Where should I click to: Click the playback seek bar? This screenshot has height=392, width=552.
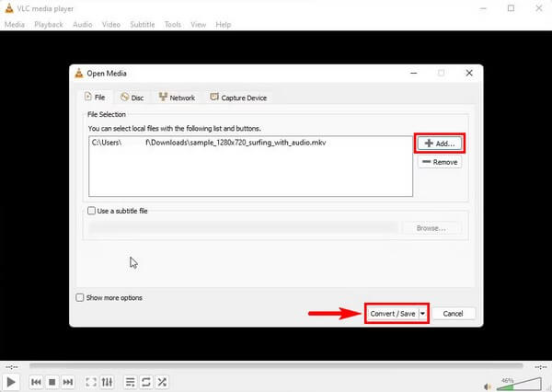coord(276,365)
